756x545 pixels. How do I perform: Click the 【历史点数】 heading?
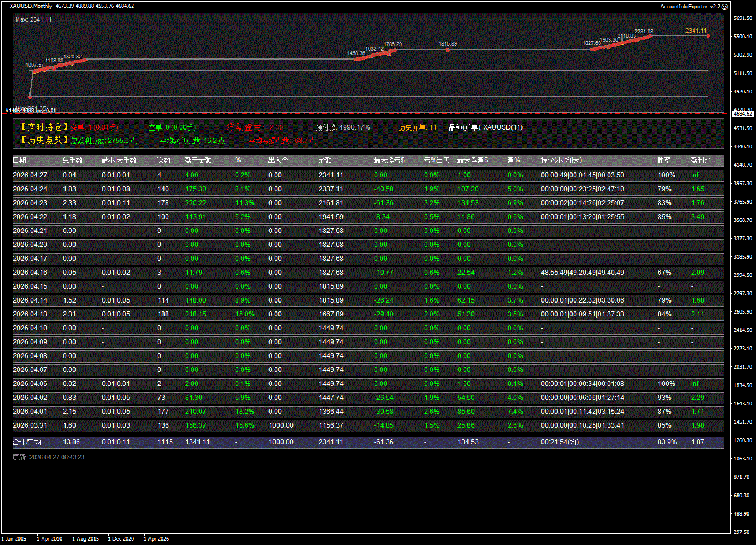click(44, 141)
